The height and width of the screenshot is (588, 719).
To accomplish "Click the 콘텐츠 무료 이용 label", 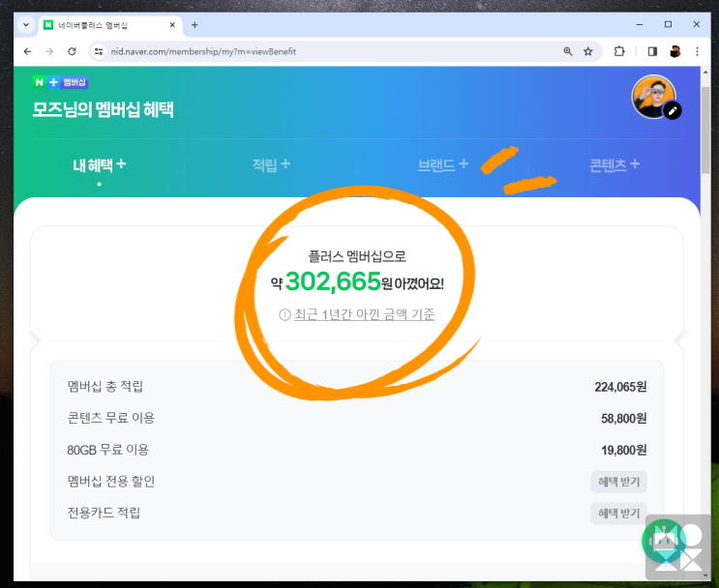I will click(x=111, y=418).
